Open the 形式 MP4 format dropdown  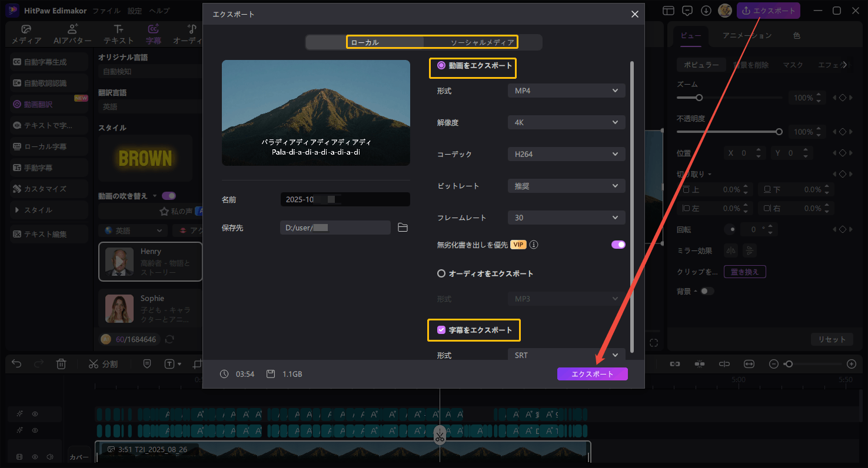[566, 91]
